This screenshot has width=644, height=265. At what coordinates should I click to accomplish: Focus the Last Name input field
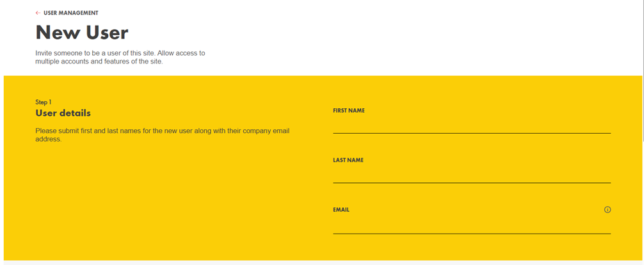[x=471, y=175]
